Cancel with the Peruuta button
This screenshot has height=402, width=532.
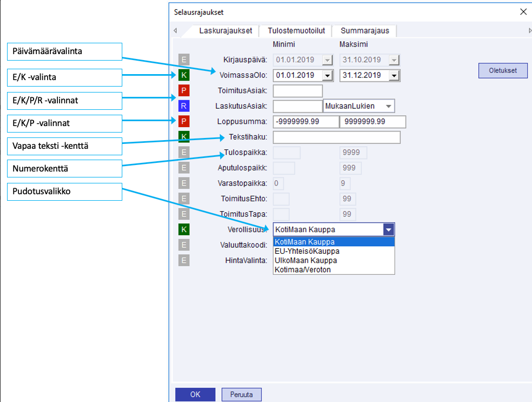point(241,394)
